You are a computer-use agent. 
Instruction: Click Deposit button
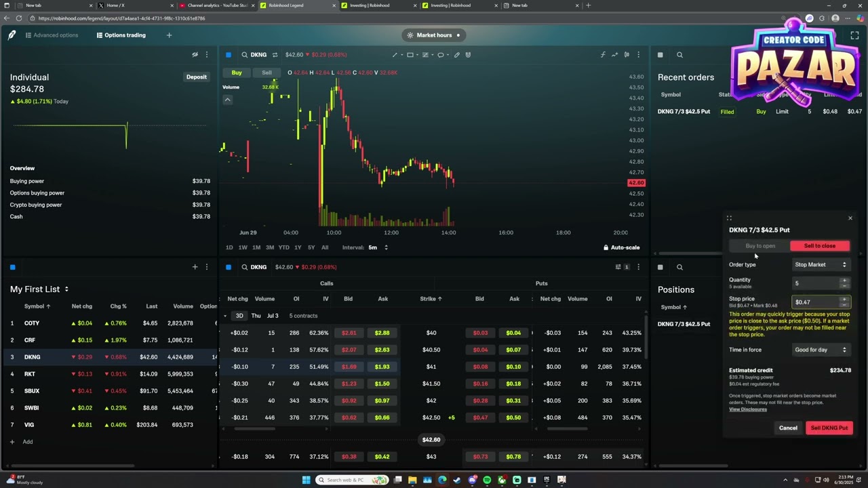[x=197, y=77]
